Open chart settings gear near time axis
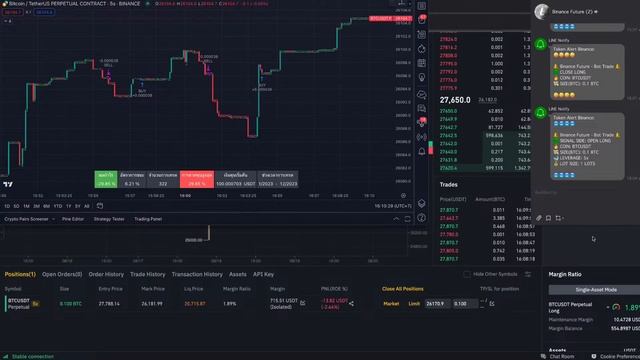Screen dimensions: 640x360 tap(403, 196)
